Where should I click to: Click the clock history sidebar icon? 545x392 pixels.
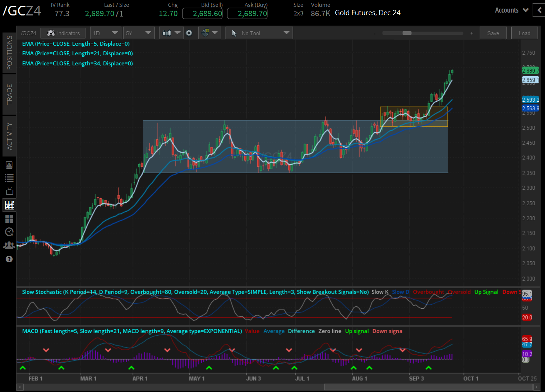pos(9,232)
